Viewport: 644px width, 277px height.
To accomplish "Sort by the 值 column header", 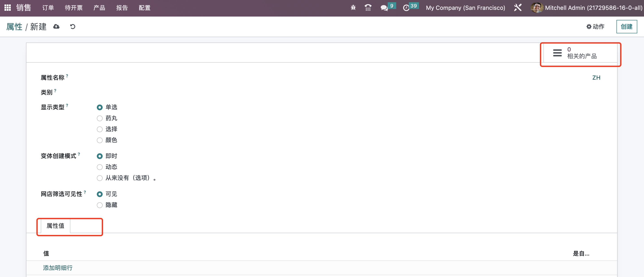I will click(46, 254).
